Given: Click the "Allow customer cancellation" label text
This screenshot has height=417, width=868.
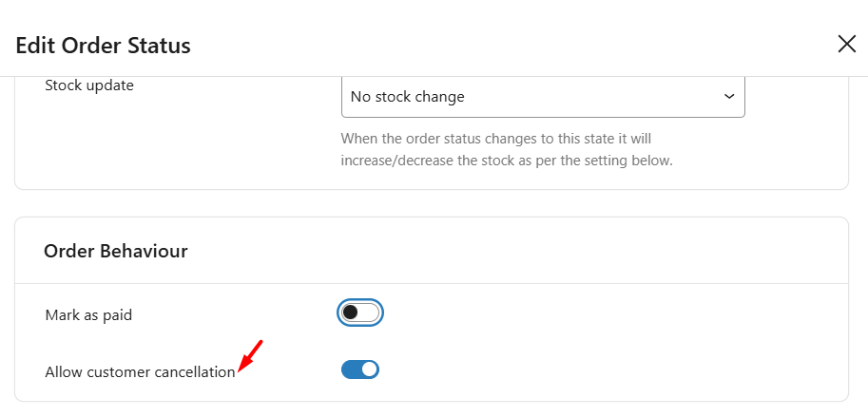Looking at the screenshot, I should click(140, 372).
